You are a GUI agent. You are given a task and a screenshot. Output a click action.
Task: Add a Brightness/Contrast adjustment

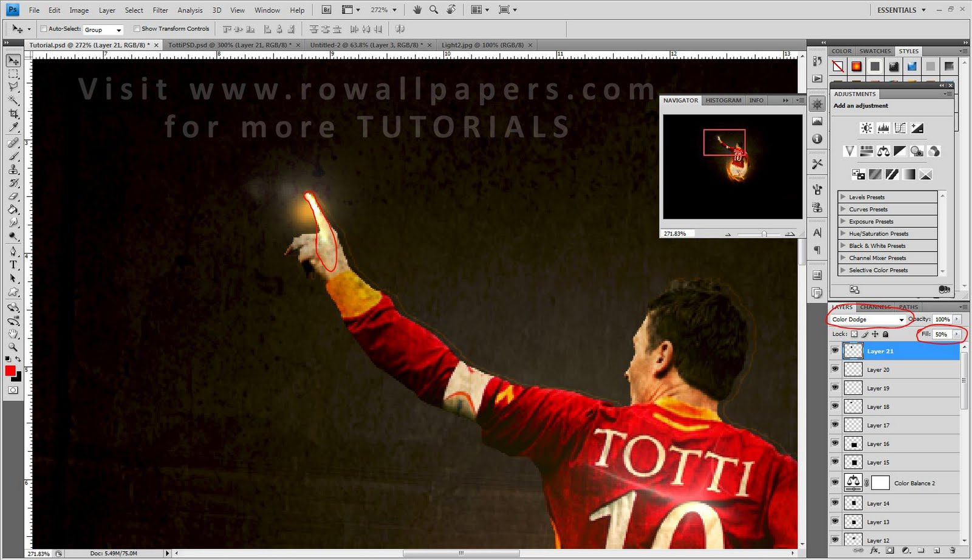(x=866, y=128)
